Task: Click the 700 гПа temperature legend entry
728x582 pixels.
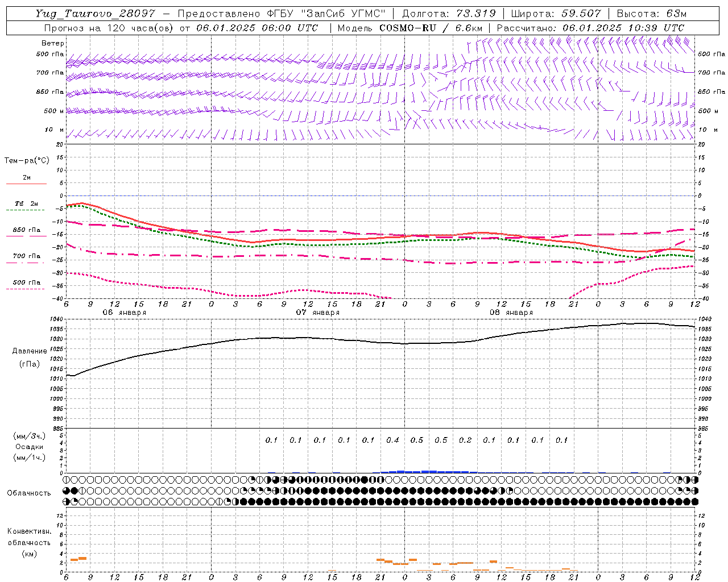Action: (26, 256)
